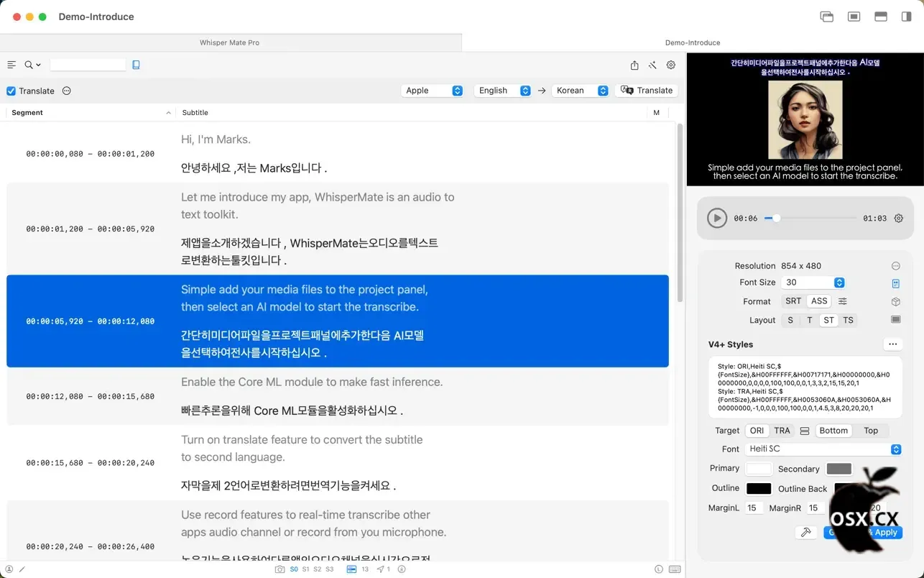
Task: Click the blue subtitle count icon
Action: tap(351, 569)
